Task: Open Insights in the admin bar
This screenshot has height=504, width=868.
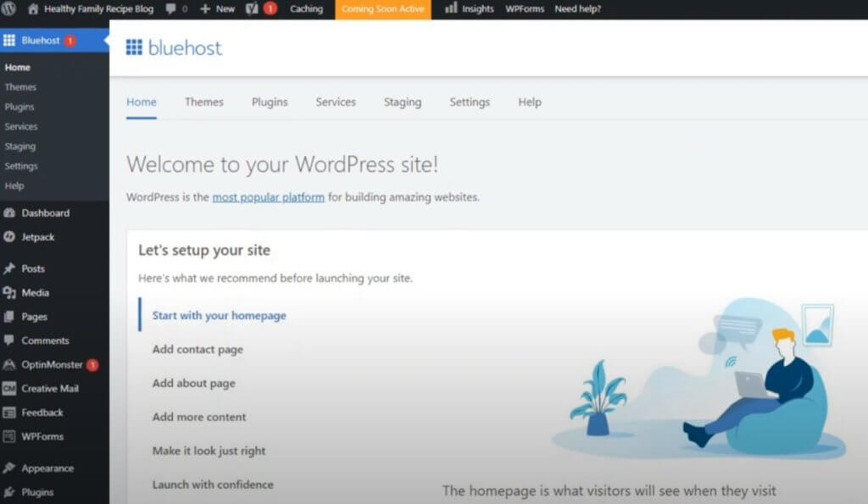Action: tap(478, 8)
